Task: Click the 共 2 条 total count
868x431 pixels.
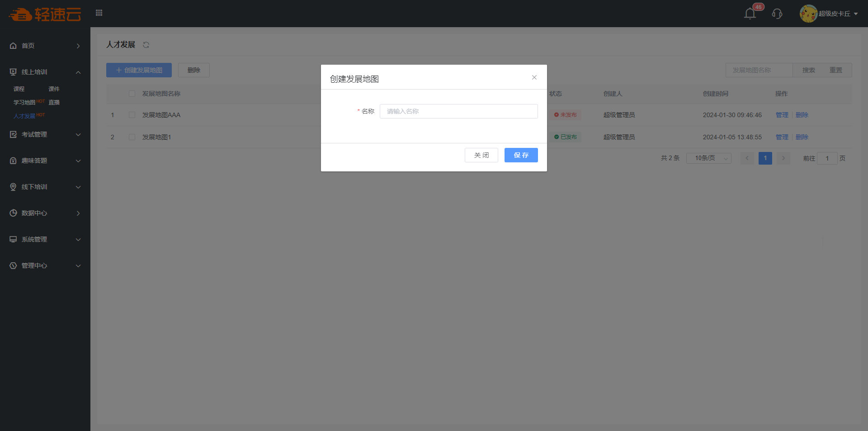Action: (670, 158)
